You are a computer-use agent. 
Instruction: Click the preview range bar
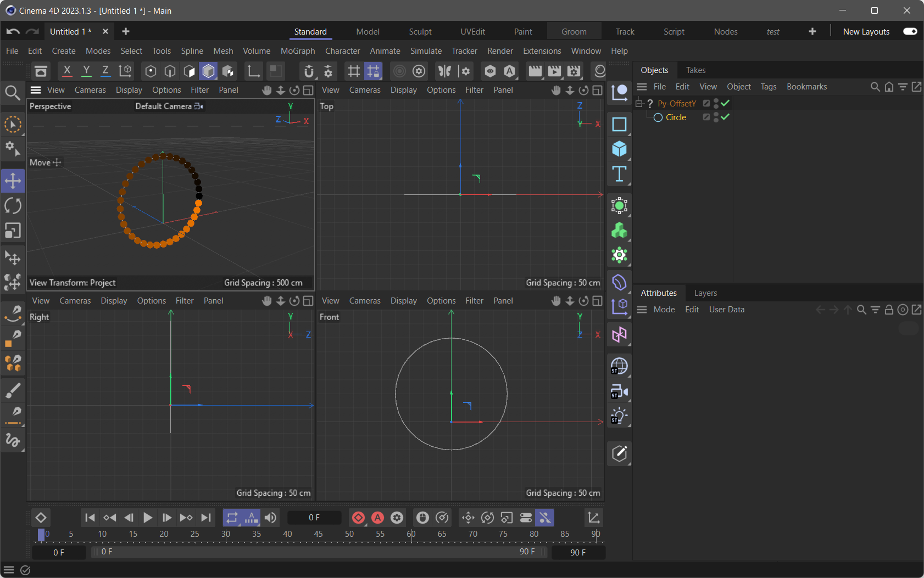coord(319,552)
